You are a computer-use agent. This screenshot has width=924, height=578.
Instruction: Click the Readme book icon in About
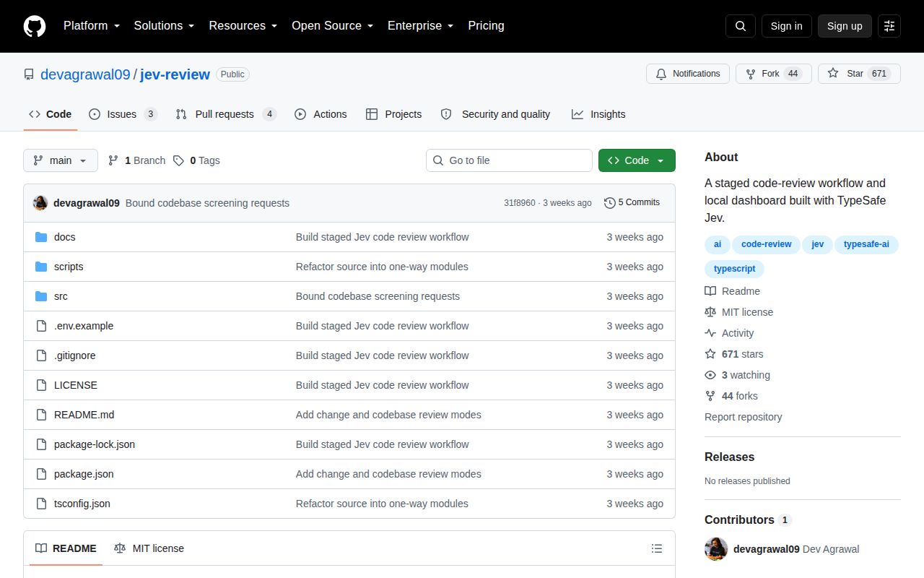pos(710,291)
